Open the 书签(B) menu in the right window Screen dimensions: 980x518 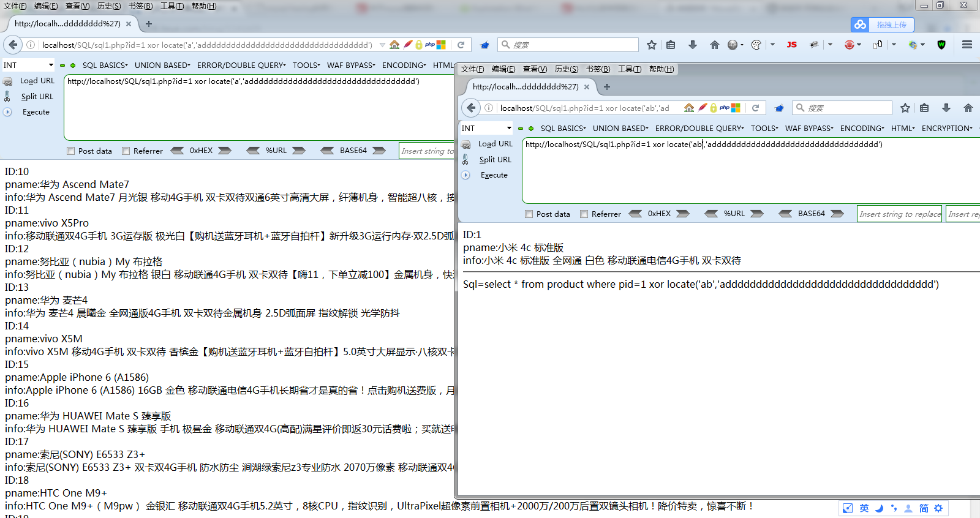click(598, 69)
